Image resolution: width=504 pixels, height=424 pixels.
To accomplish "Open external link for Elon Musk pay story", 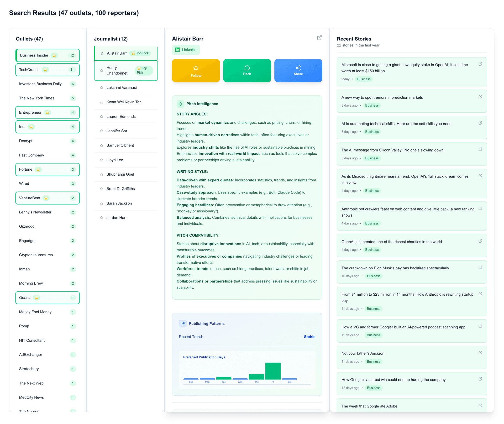I will coord(480,268).
